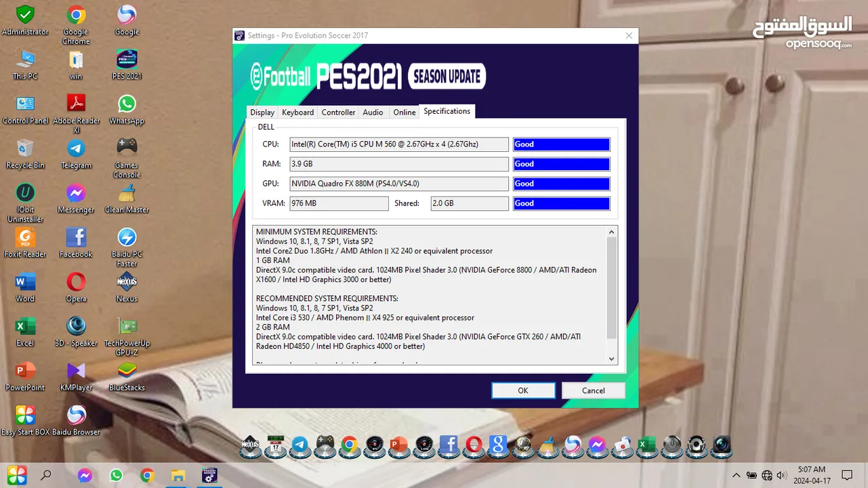The image size is (868, 488).
Task: Click the power button icon in dock
Action: [671, 445]
